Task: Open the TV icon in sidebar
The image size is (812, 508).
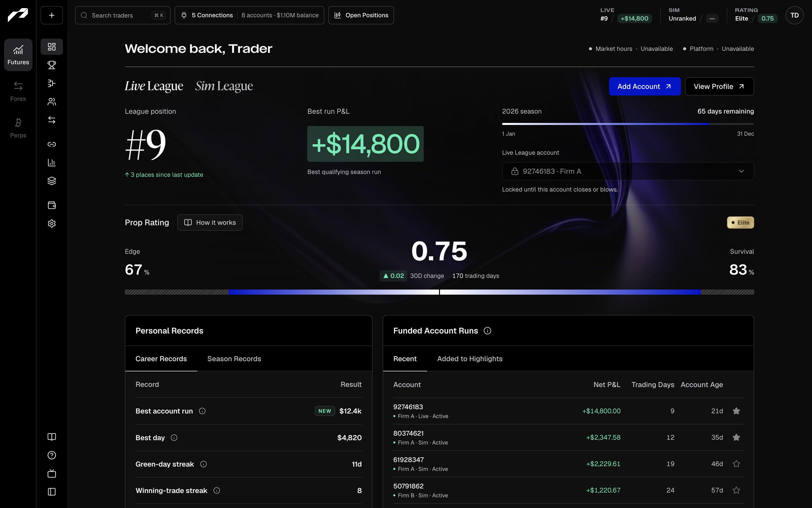Action: pos(52,474)
